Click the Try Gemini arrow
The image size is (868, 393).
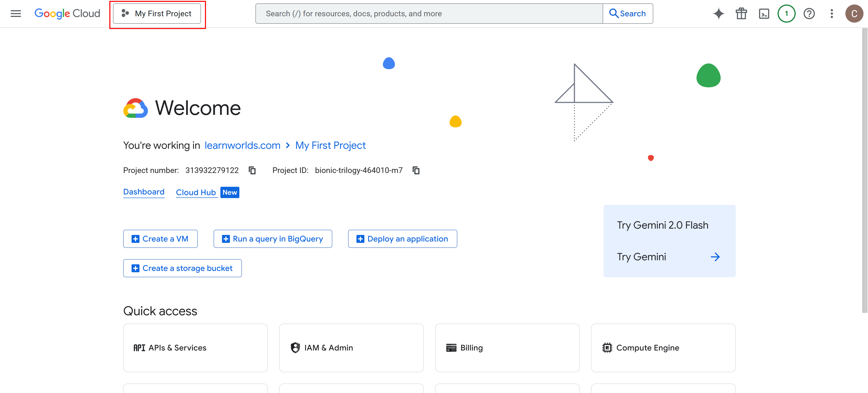pos(715,257)
